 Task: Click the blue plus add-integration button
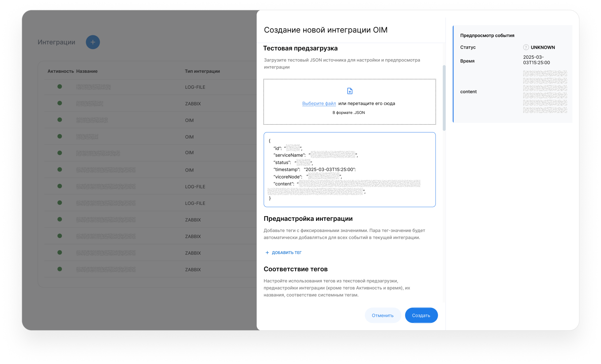[93, 42]
